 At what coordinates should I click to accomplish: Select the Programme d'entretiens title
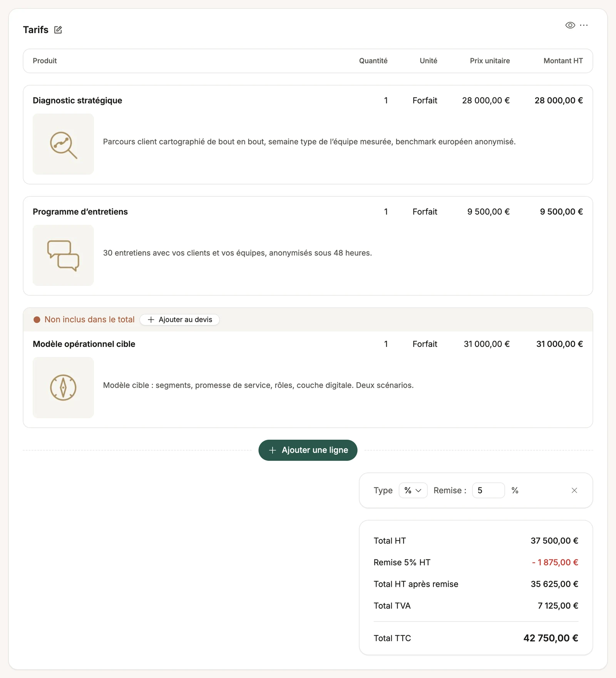(80, 212)
